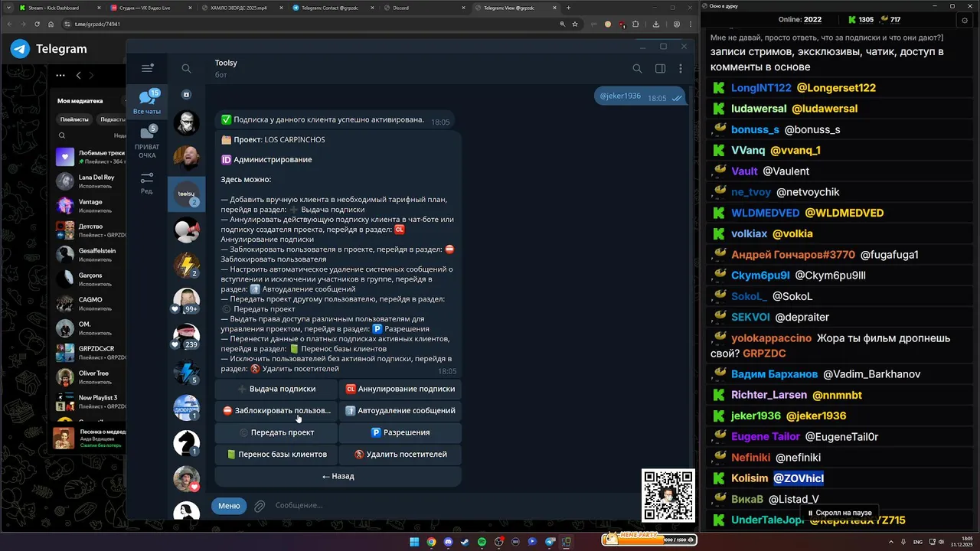
Task: Click 'Автоудаление сообщений' bot button
Action: [400, 410]
